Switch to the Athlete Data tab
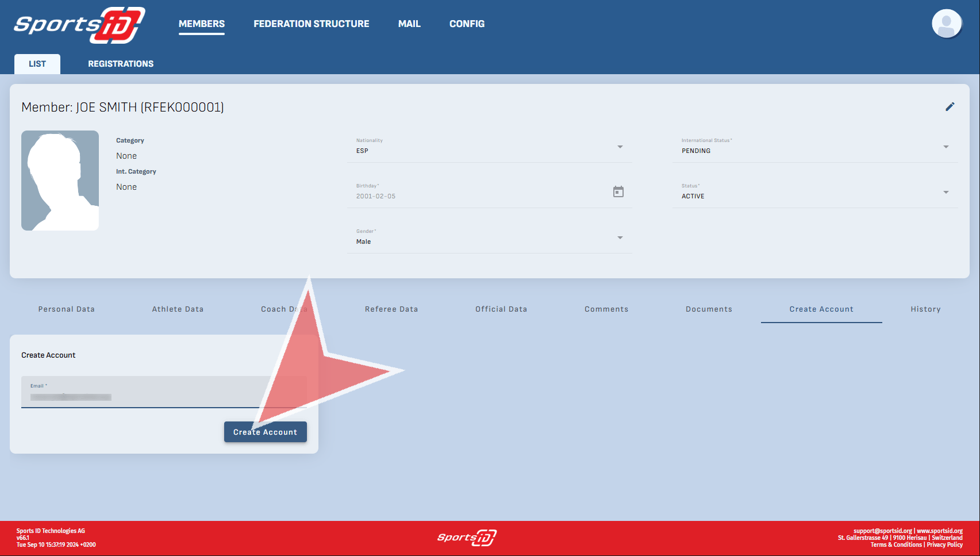This screenshot has width=980, height=556. point(178,309)
